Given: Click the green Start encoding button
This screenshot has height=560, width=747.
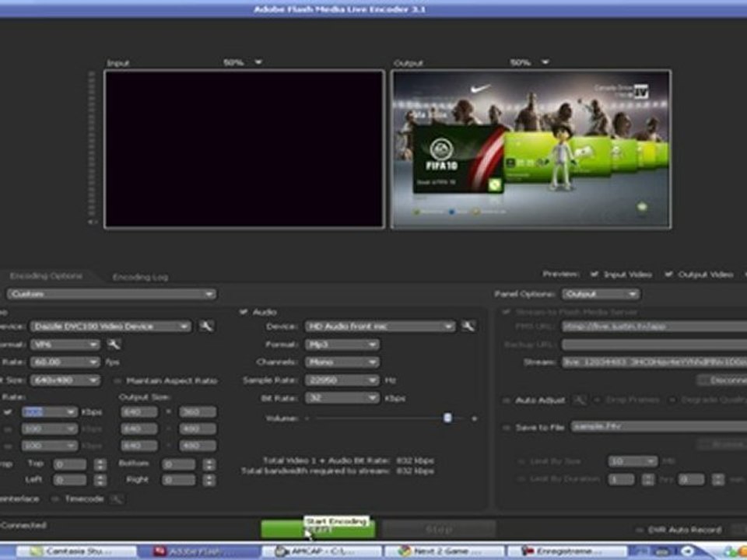Looking at the screenshot, I should (317, 530).
